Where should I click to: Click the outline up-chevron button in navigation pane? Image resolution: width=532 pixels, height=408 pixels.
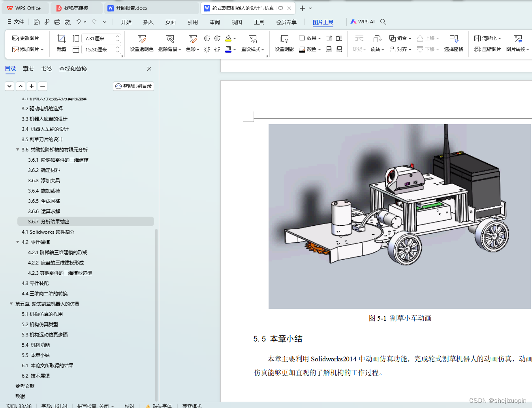pyautogui.click(x=21, y=86)
